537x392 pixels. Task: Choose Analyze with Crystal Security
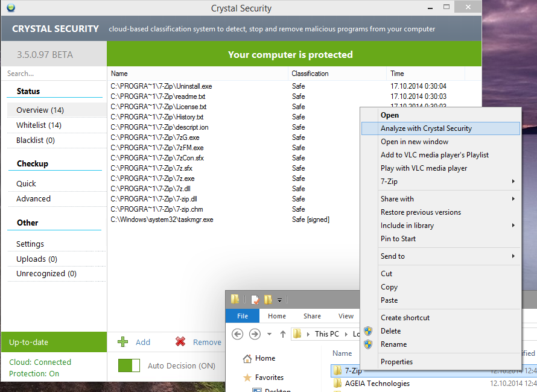click(440, 128)
